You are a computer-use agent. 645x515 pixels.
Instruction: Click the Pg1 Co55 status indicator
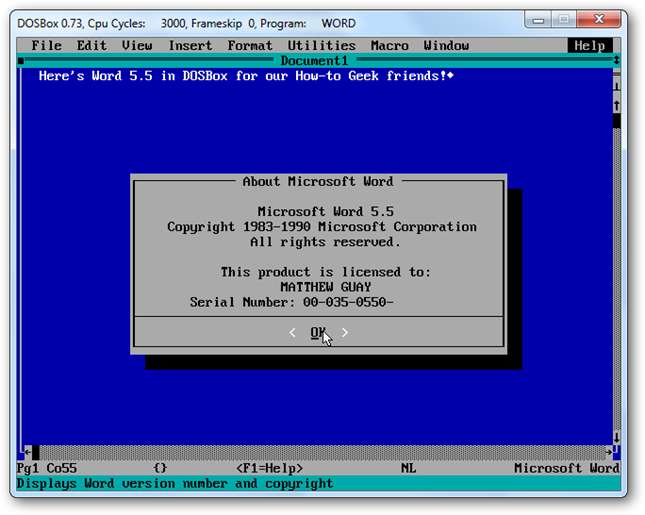point(46,468)
